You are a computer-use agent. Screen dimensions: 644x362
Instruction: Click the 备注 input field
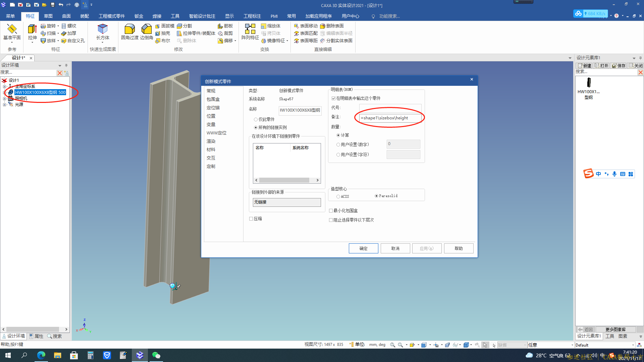tap(390, 118)
